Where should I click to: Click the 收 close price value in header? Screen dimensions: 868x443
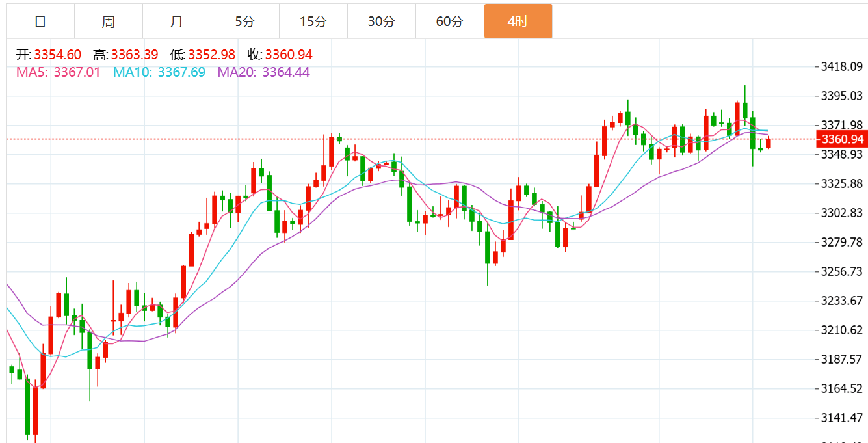[289, 55]
